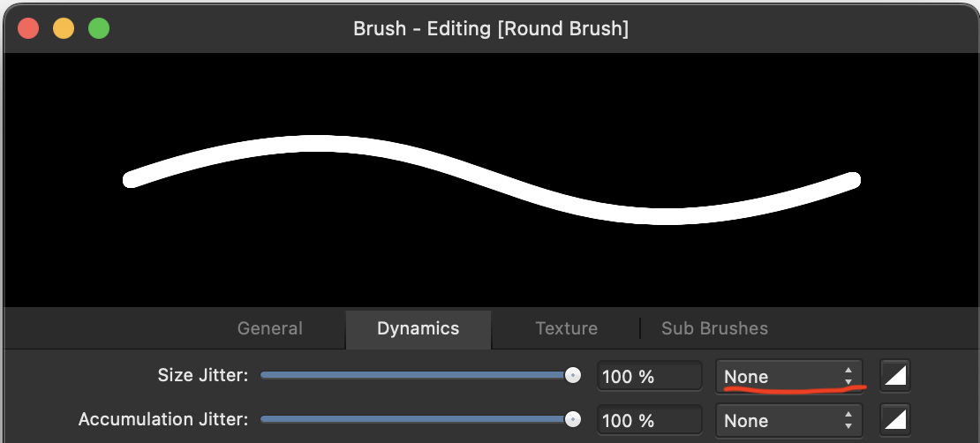Open the Size Jitter ramp curve icon
The image size is (980, 443).
click(895, 376)
